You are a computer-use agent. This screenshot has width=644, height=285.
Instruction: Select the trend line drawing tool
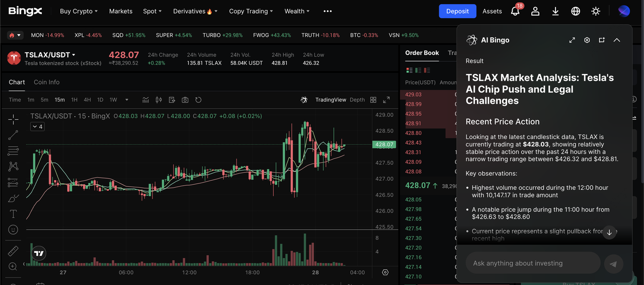[x=13, y=134]
